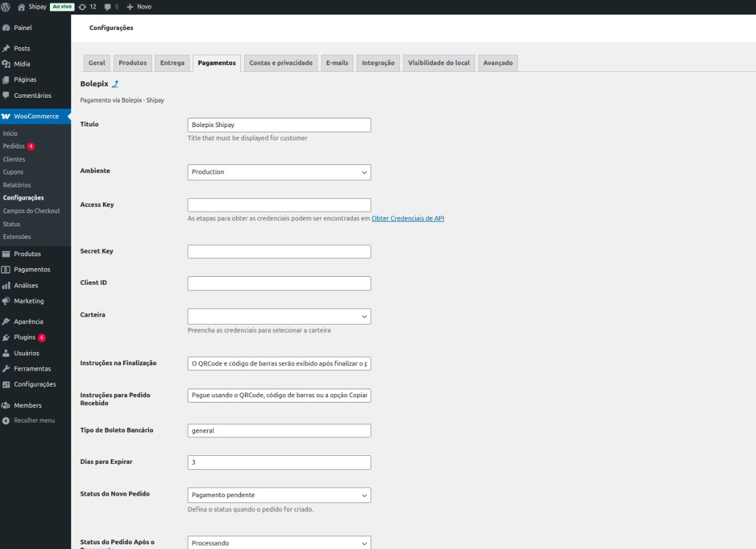Click the Mídia media icon
Image resolution: width=756 pixels, height=549 pixels.
[6, 64]
